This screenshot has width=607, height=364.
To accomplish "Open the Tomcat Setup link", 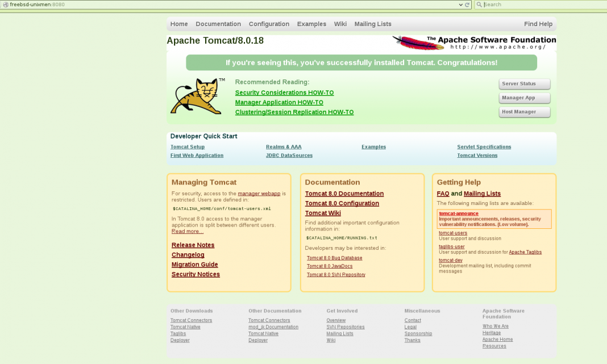I will click(188, 147).
